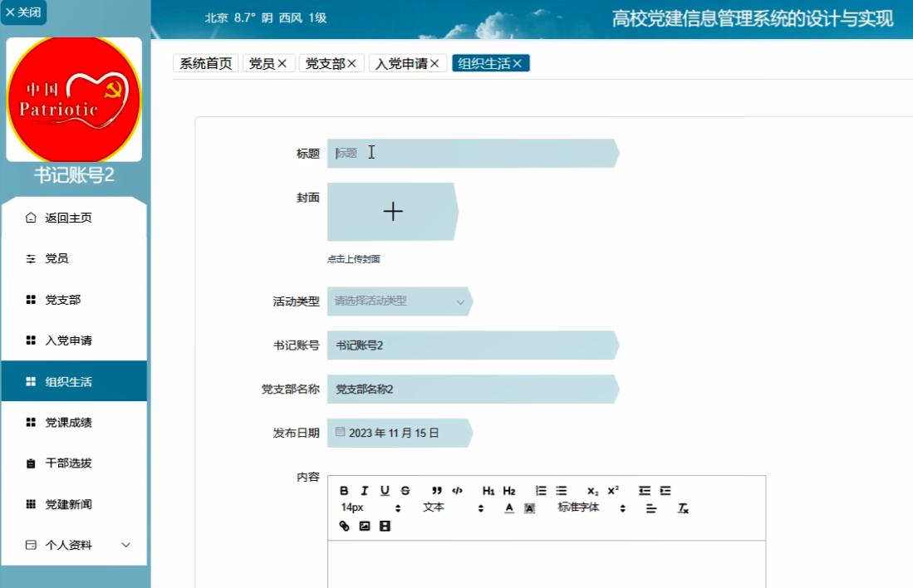
Task: Insert video into content
Action: 385,527
